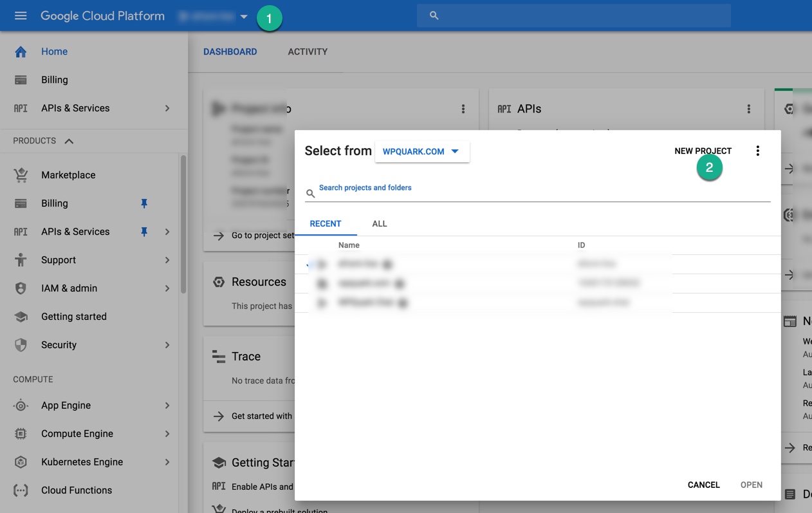Click the COMPUTE section label
This screenshot has width=812, height=513.
[33, 380]
